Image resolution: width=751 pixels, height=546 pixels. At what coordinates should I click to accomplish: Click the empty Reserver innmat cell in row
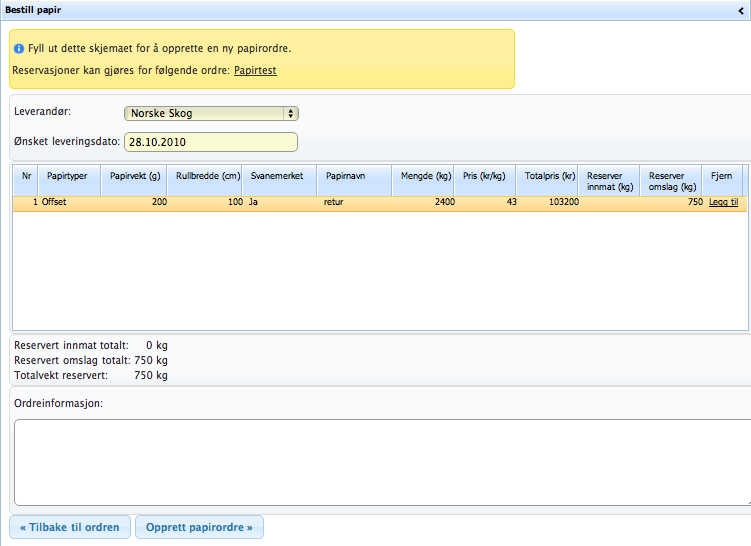[x=609, y=202]
